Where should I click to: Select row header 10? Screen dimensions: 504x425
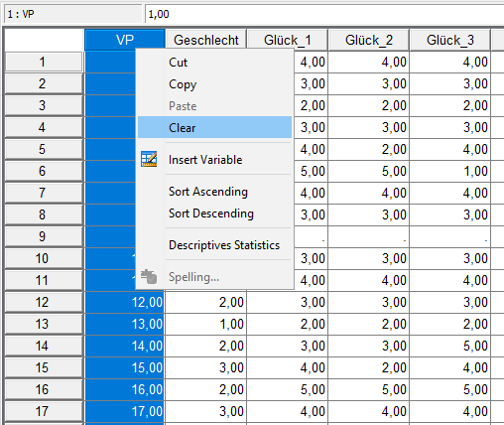pos(44,258)
